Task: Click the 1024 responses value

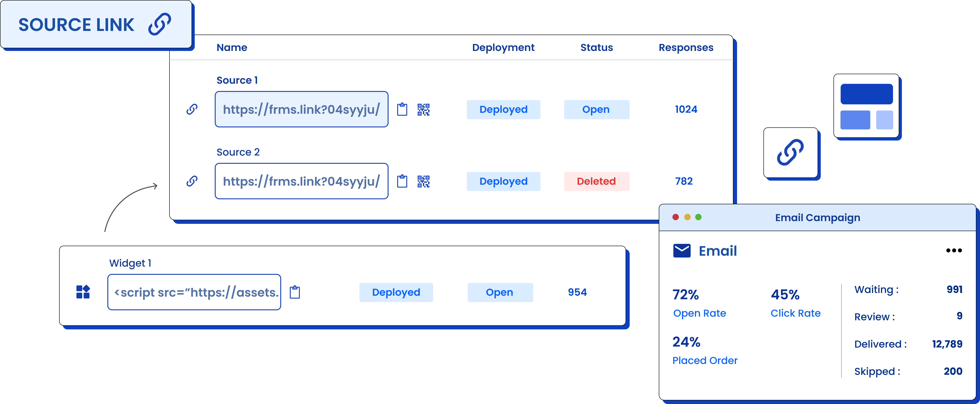Action: 686,109
